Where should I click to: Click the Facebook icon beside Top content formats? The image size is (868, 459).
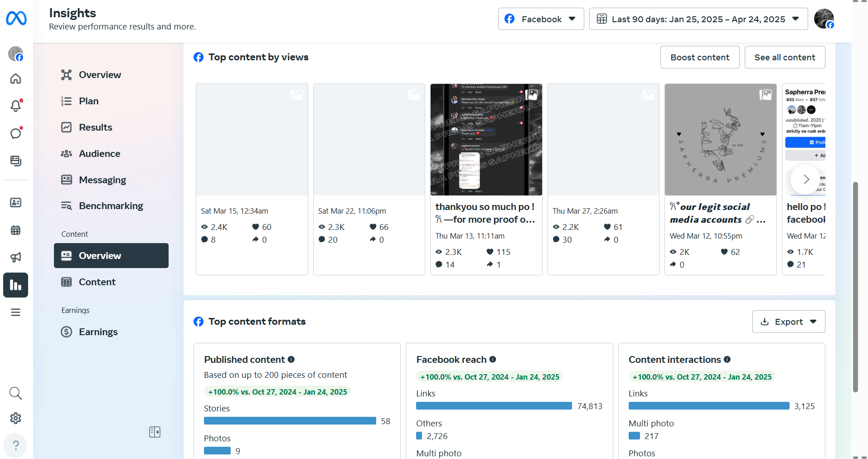[x=199, y=322]
